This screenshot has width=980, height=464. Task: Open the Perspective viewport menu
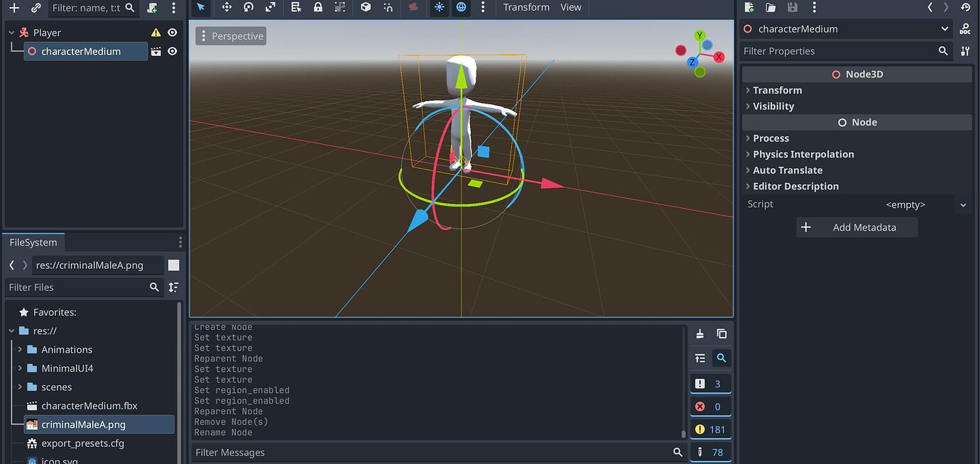(231, 36)
